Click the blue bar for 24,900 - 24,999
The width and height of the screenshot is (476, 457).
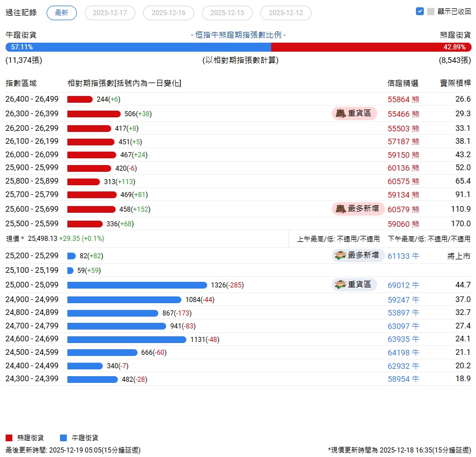point(124,300)
